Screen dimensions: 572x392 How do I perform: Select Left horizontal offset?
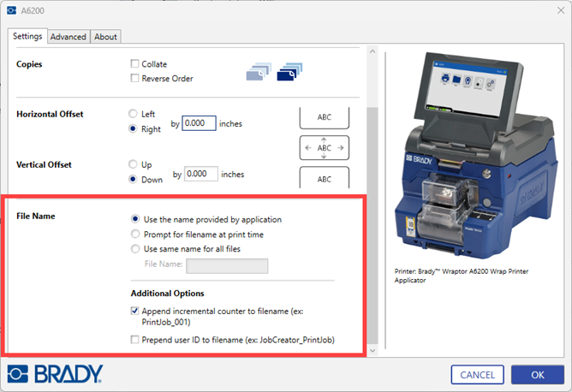coord(133,114)
